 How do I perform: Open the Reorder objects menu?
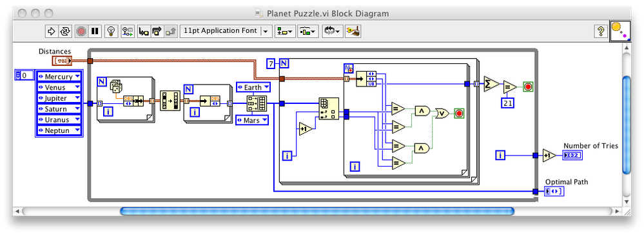[x=332, y=31]
